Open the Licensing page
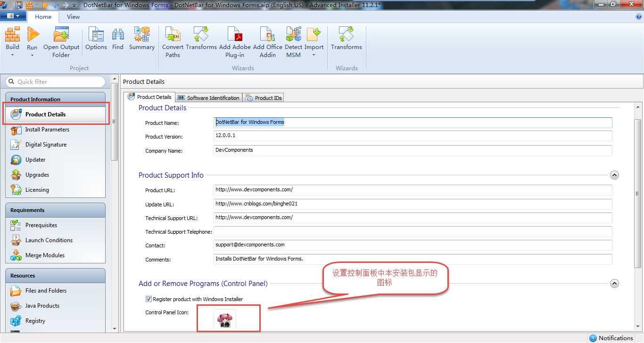644x343 pixels. tap(37, 190)
